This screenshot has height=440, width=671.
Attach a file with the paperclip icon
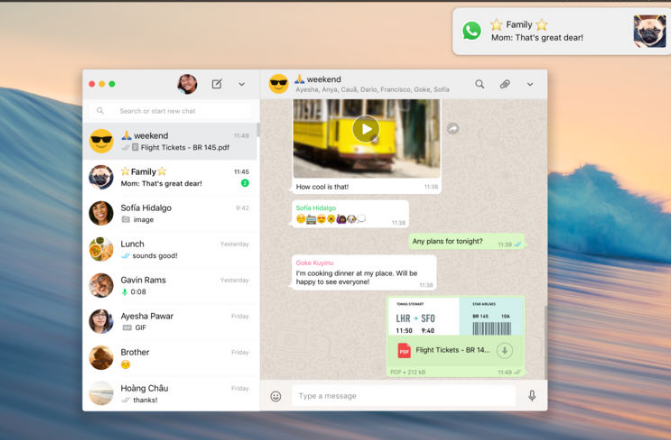click(x=505, y=84)
